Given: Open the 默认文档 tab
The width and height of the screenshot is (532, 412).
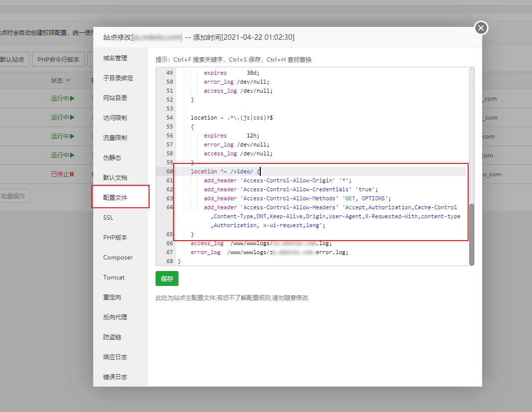Looking at the screenshot, I should point(115,178).
